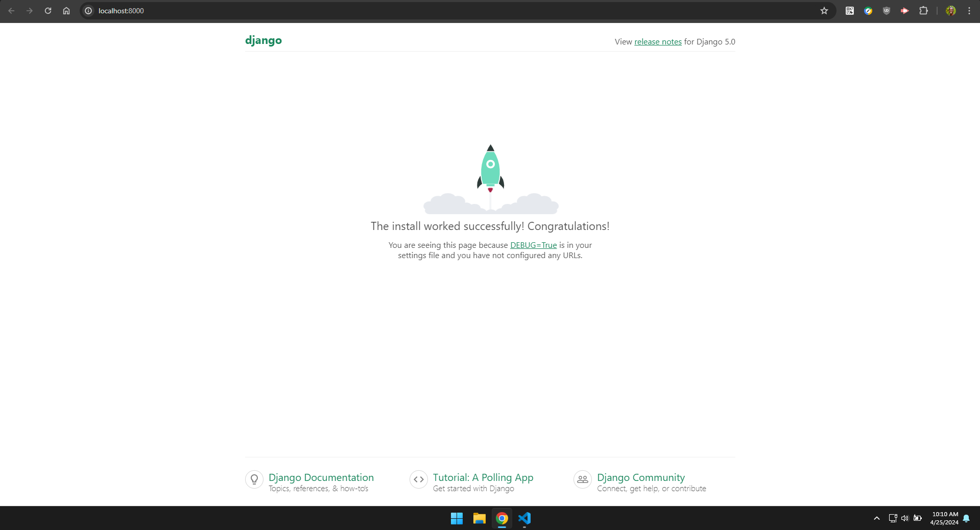Screen dimensions: 980x530
Task: Launch Visual Studio Code from taskbar
Action: click(524, 518)
